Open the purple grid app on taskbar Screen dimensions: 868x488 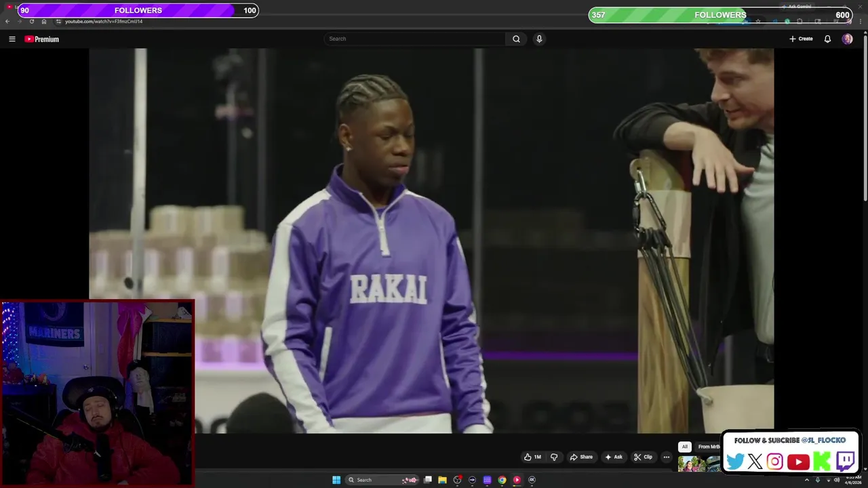point(487,480)
